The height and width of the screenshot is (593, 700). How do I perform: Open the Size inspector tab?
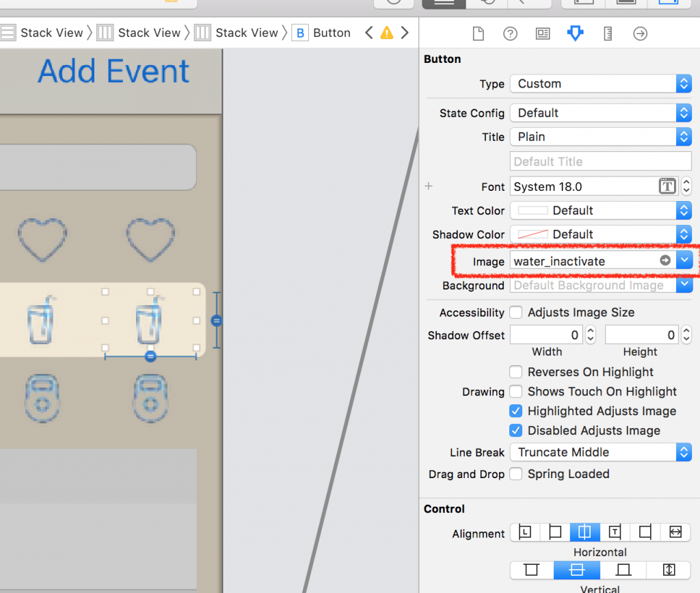point(608,34)
